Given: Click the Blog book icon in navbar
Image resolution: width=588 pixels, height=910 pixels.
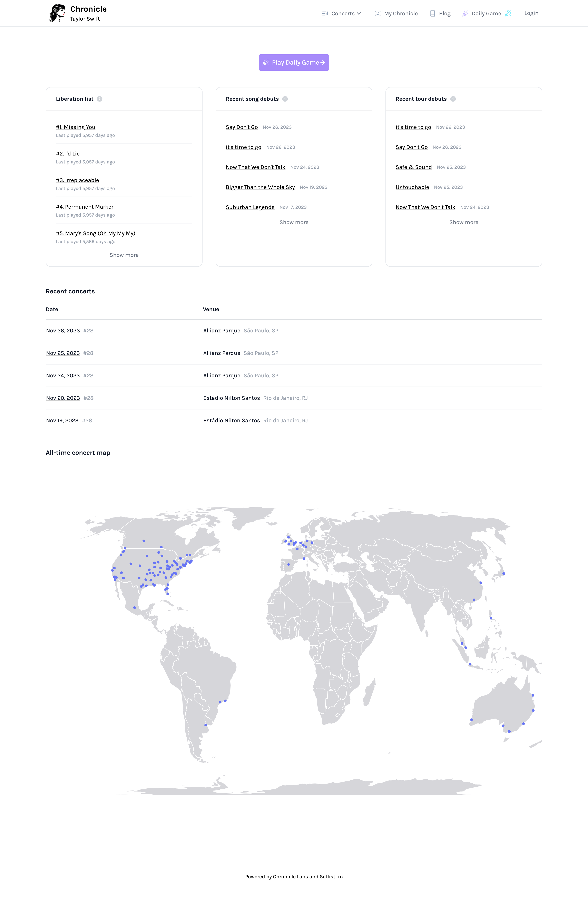Looking at the screenshot, I should point(432,13).
